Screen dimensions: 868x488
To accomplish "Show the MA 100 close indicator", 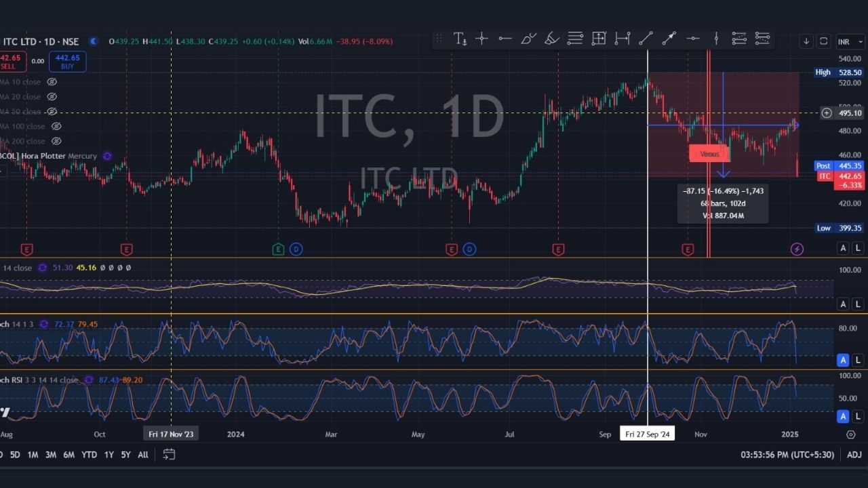I will (56, 127).
